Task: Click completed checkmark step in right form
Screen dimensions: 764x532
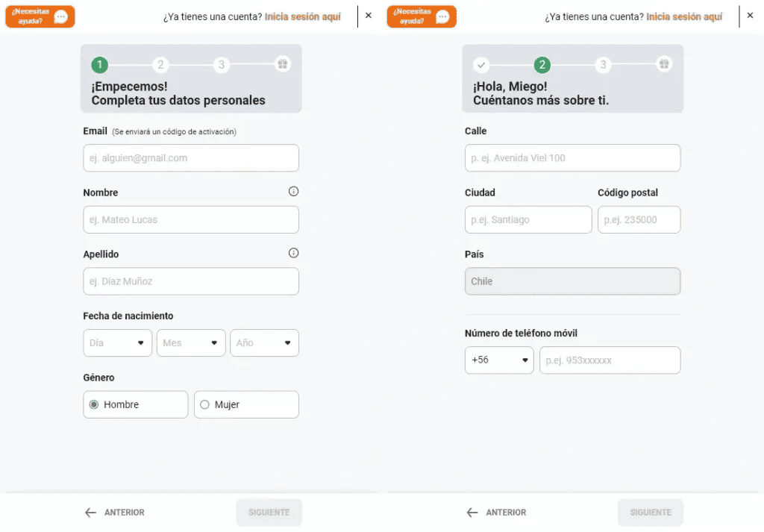Action: pyautogui.click(x=481, y=65)
